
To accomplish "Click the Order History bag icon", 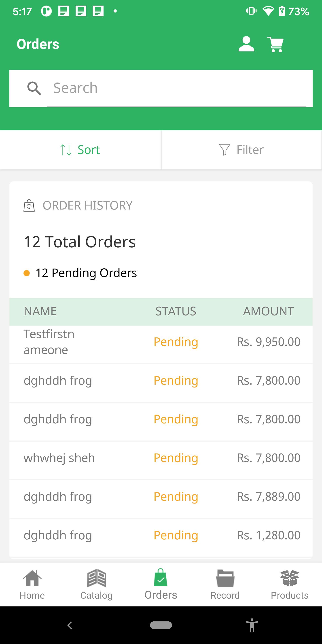I will pos(29,205).
